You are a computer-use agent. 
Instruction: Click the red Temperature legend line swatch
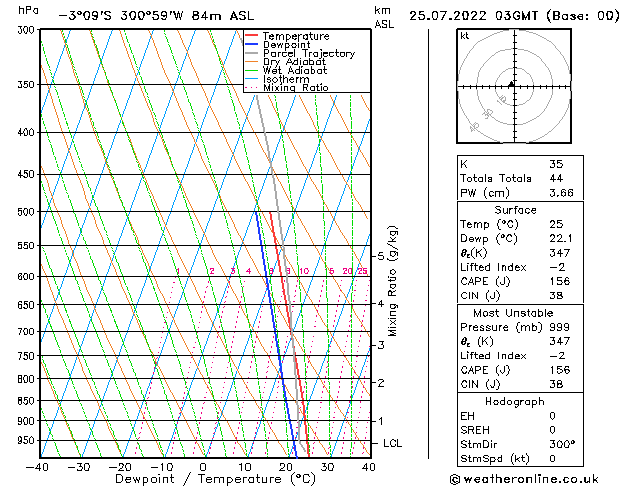point(251,36)
